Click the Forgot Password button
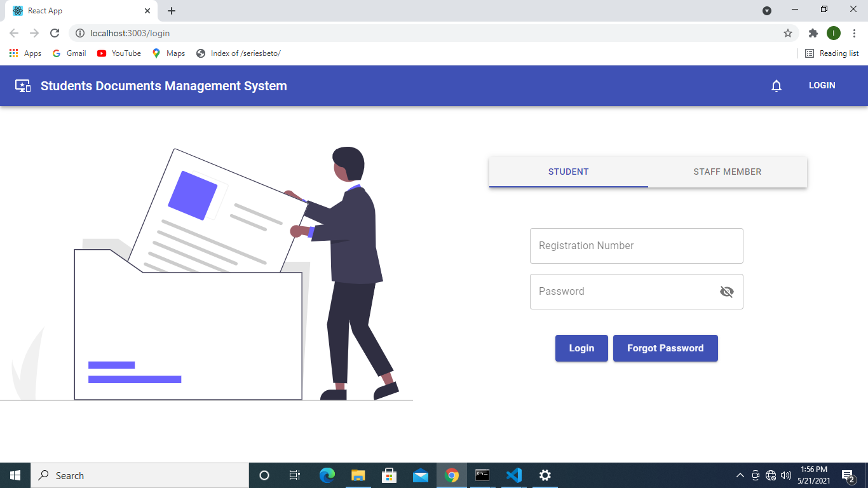This screenshot has height=488, width=868. click(665, 348)
